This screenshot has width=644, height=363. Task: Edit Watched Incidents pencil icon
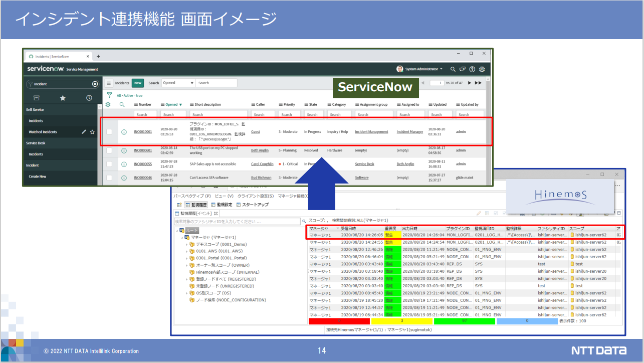tap(84, 132)
